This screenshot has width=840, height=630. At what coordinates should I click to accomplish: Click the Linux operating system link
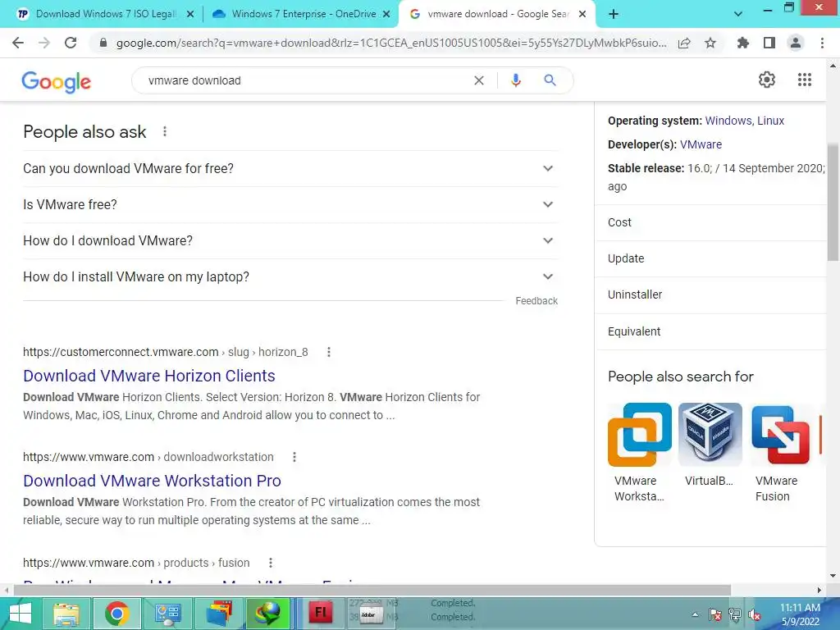770,121
